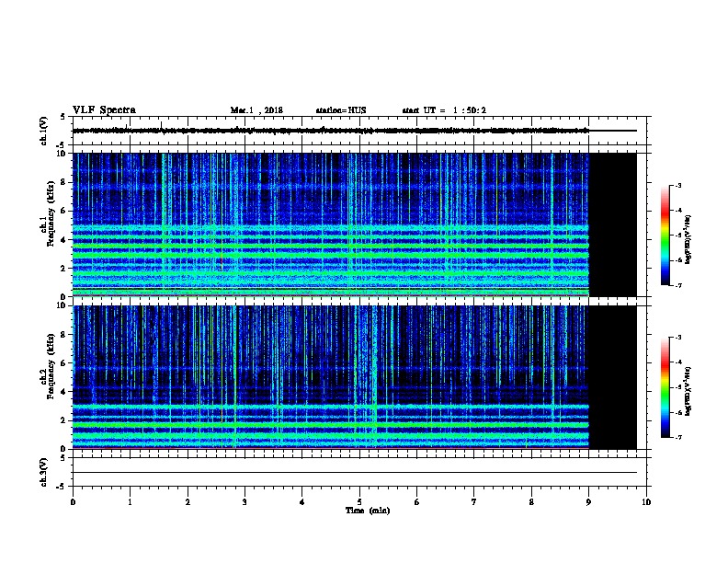Click the "ch.1(V)" waveform axis label
The image size is (728, 563).
[x=44, y=131]
